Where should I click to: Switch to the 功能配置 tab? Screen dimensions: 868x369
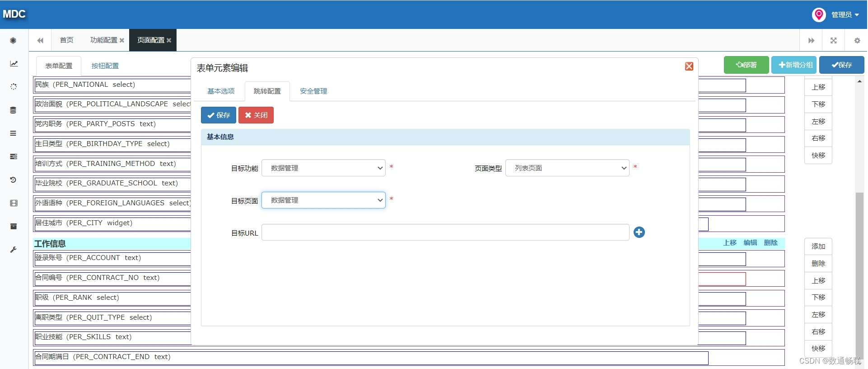[103, 40]
